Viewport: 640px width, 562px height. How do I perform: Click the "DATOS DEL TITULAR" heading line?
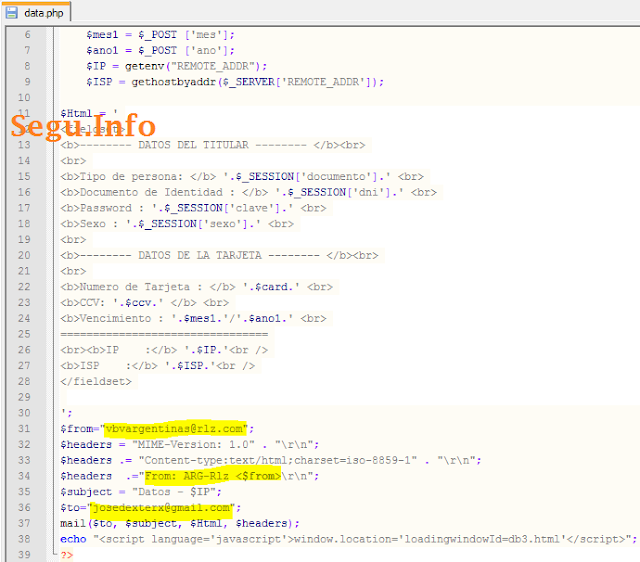click(x=213, y=145)
